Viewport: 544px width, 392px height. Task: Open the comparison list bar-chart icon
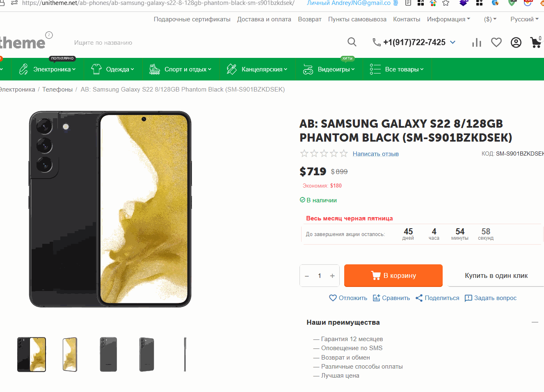[x=477, y=42]
